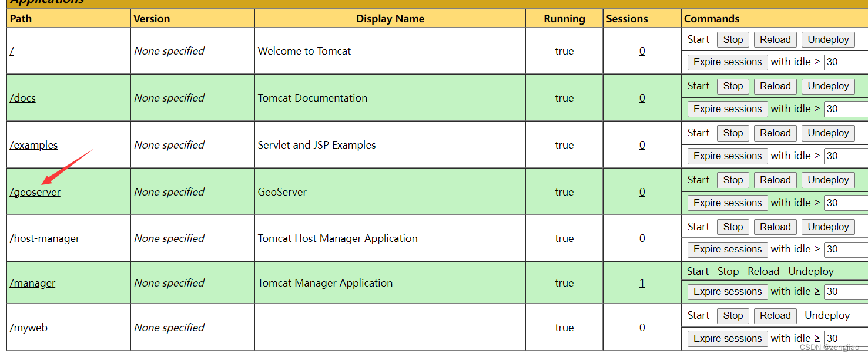Stop the GeoServer application
This screenshot has width=868, height=357.
(733, 180)
